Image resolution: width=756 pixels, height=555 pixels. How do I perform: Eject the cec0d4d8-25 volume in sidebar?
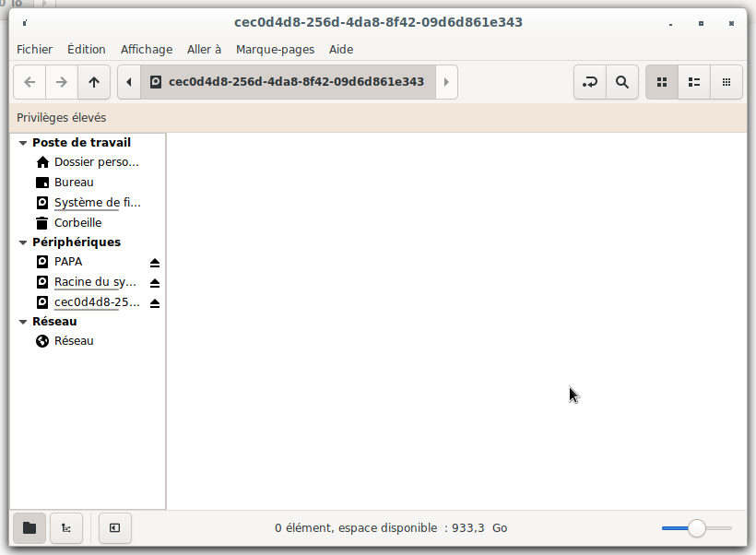click(155, 302)
